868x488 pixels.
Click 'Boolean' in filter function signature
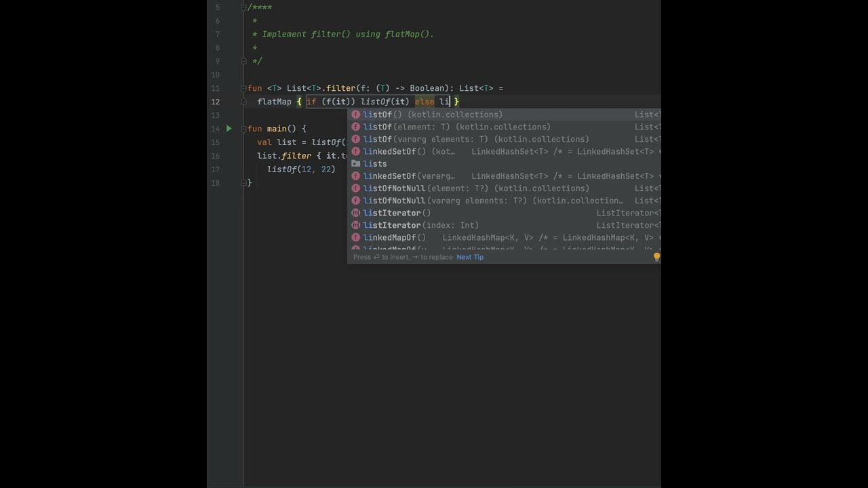[x=429, y=88]
